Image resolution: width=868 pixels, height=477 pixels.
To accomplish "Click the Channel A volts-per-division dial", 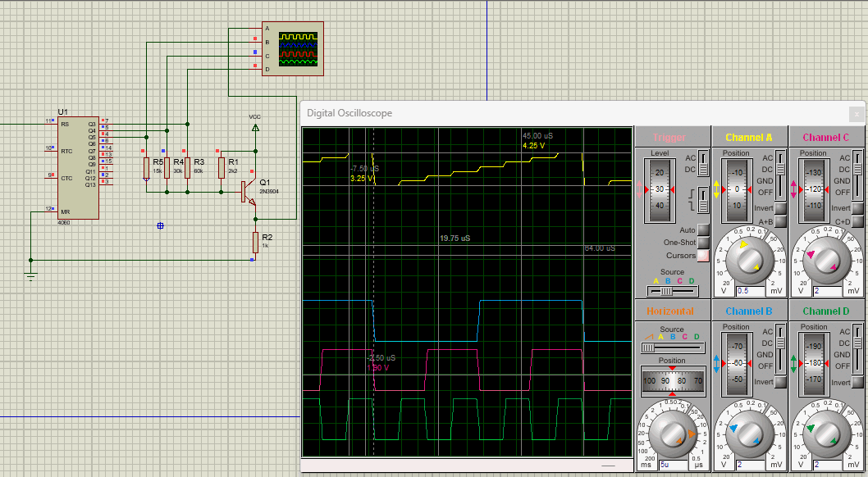I will coord(750,259).
